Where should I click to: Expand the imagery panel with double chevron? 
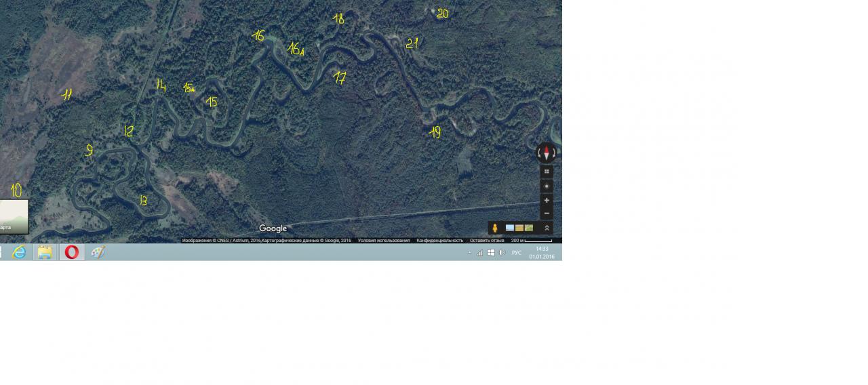(x=547, y=228)
